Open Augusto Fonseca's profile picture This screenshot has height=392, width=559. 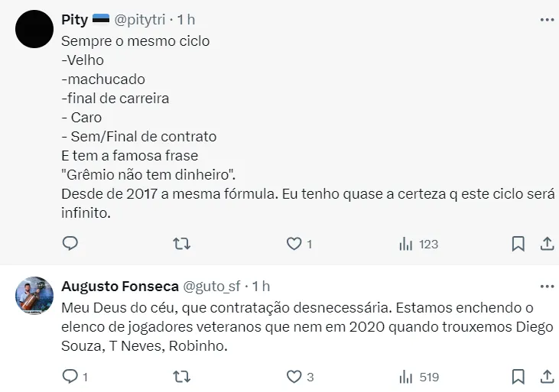pos(34,296)
